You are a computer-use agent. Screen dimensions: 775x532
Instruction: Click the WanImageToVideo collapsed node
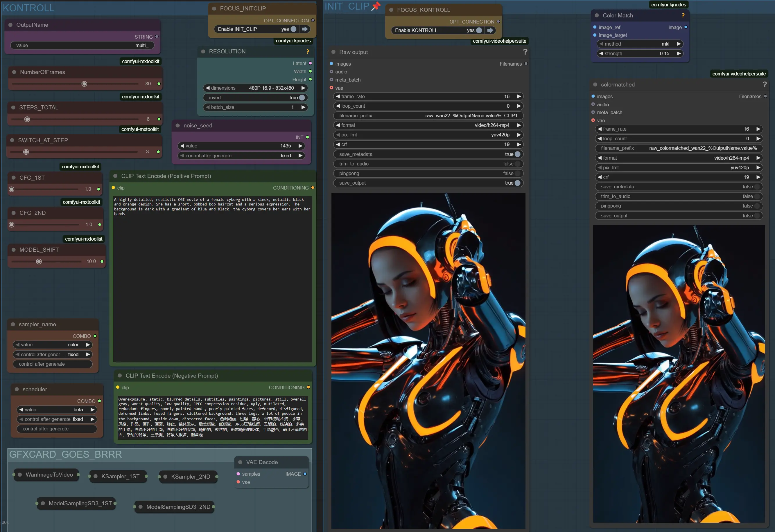point(49,475)
